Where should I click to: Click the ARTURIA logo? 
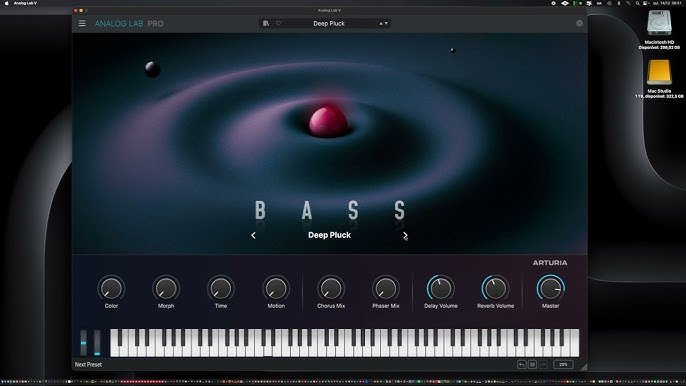coord(550,263)
